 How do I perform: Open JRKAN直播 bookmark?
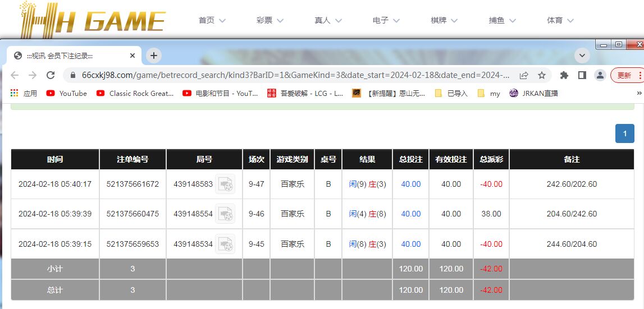coord(533,93)
